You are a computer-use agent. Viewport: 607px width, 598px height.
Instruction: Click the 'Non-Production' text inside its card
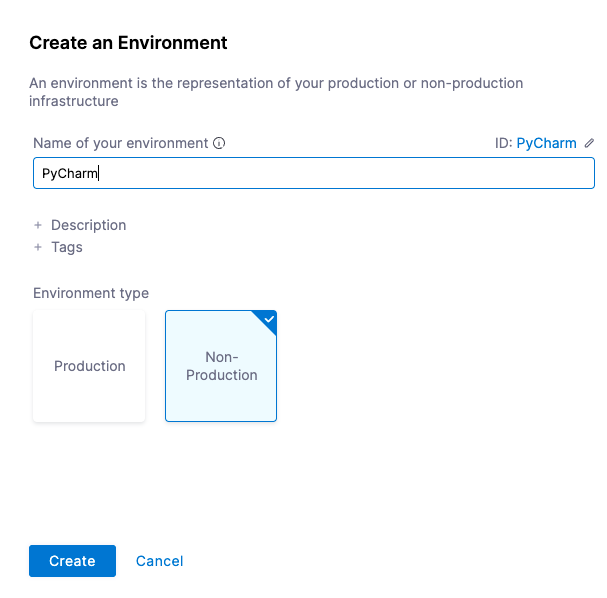[x=221, y=366]
